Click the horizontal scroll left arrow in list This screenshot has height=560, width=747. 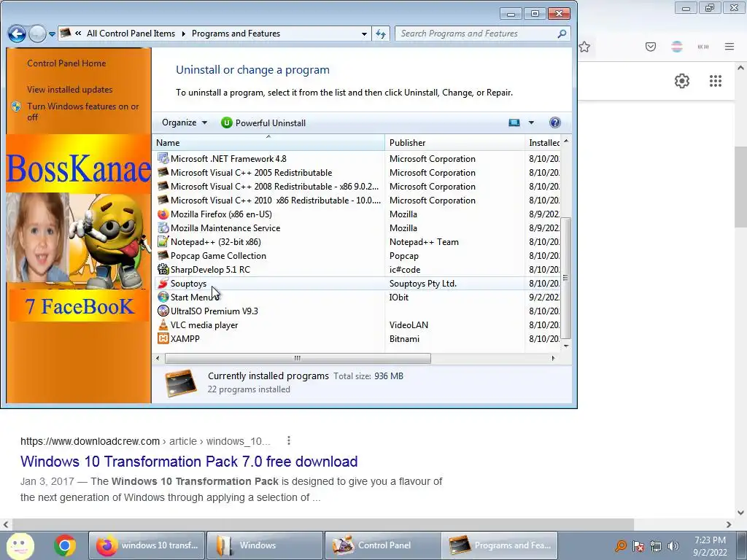(x=158, y=358)
